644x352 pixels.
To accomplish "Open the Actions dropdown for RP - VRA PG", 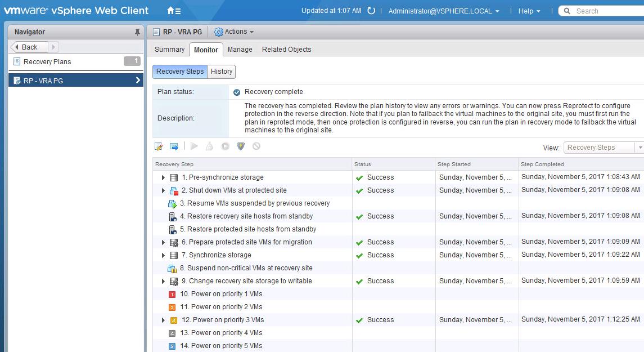I will pyautogui.click(x=234, y=32).
